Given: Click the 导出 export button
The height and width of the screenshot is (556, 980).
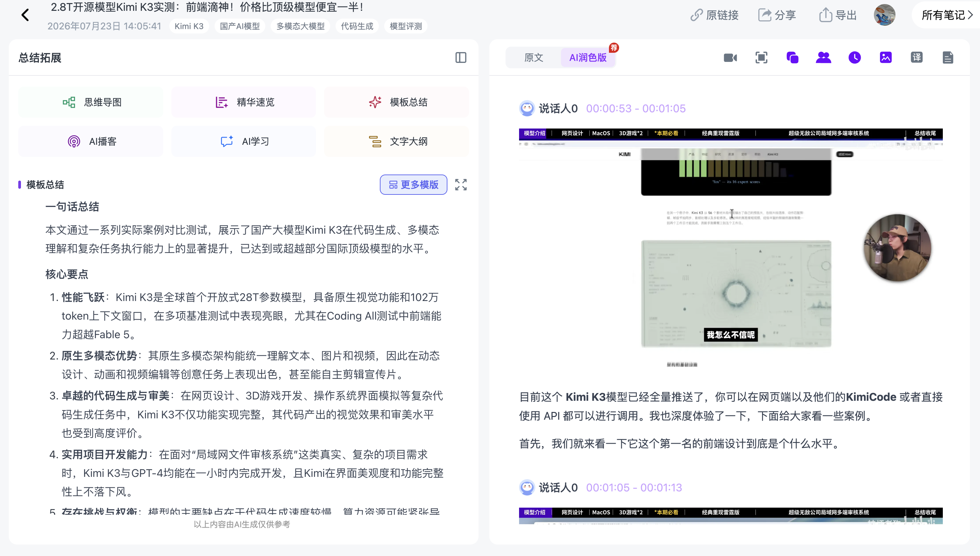Looking at the screenshot, I should [x=838, y=15].
